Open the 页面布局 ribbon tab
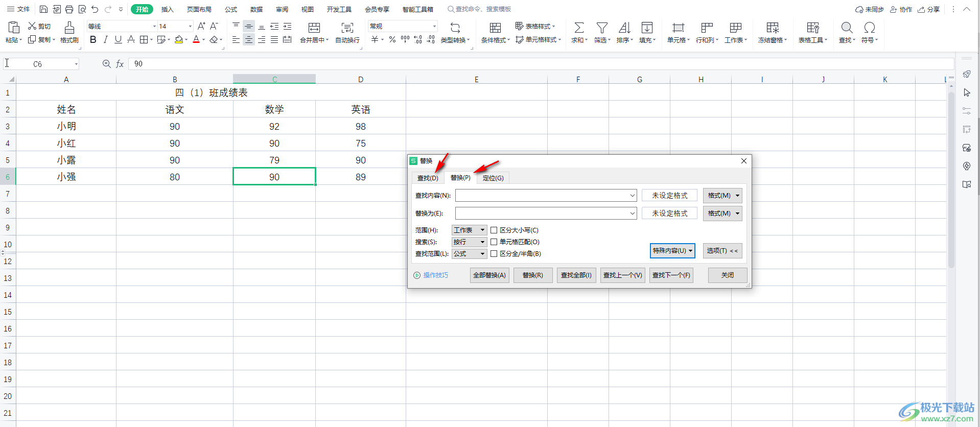Viewport: 980px width, 427px height. (x=199, y=9)
